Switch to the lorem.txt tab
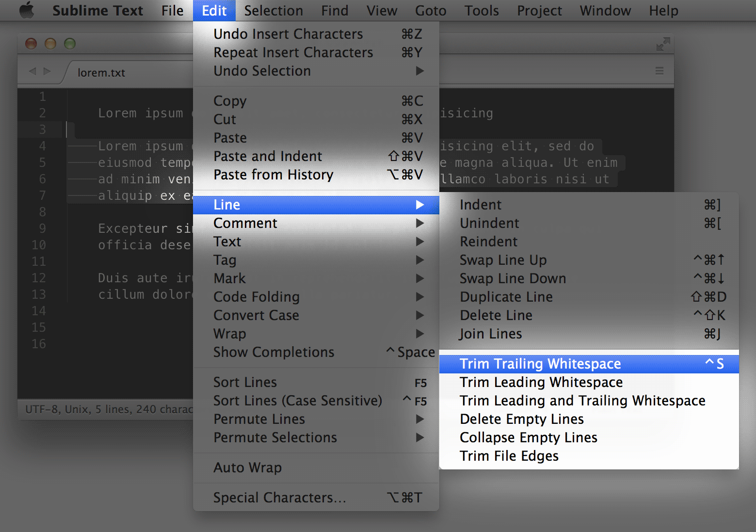The image size is (756, 532). 101,72
